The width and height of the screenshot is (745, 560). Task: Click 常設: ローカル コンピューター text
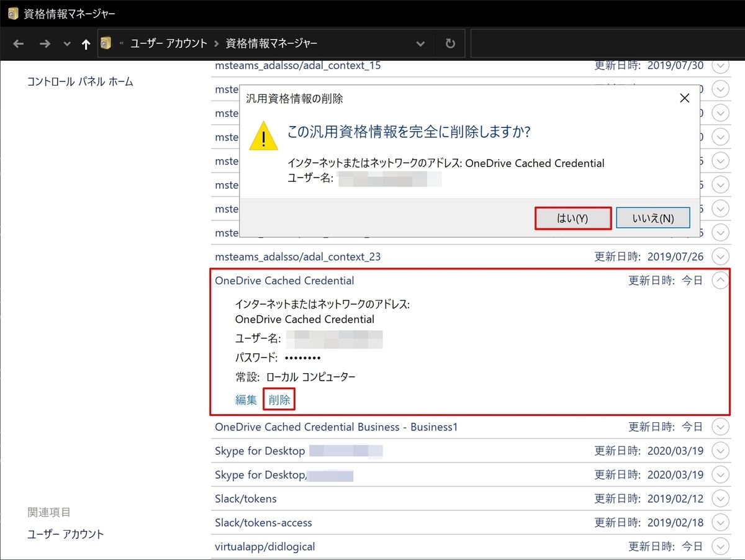click(296, 377)
